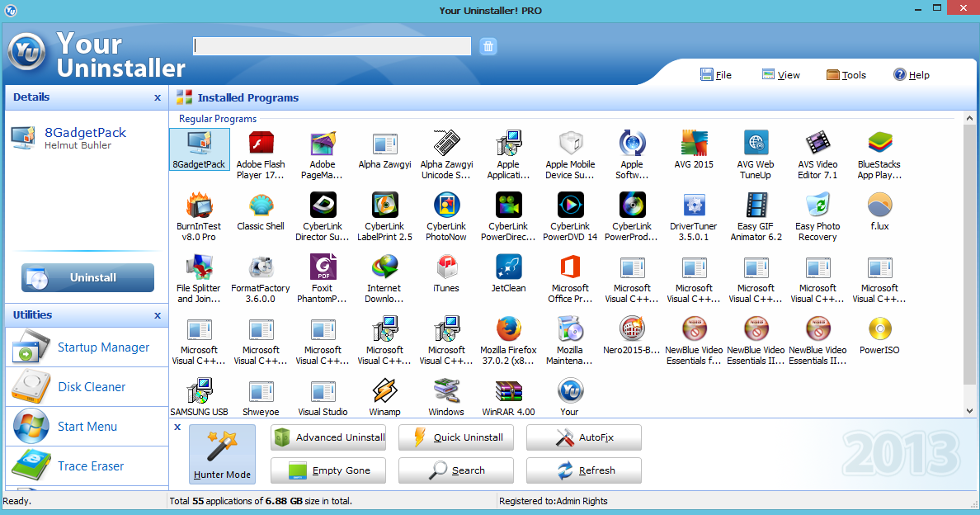Open Disk Cleaner utility
Viewport: 980px width, 515px height.
(x=87, y=387)
